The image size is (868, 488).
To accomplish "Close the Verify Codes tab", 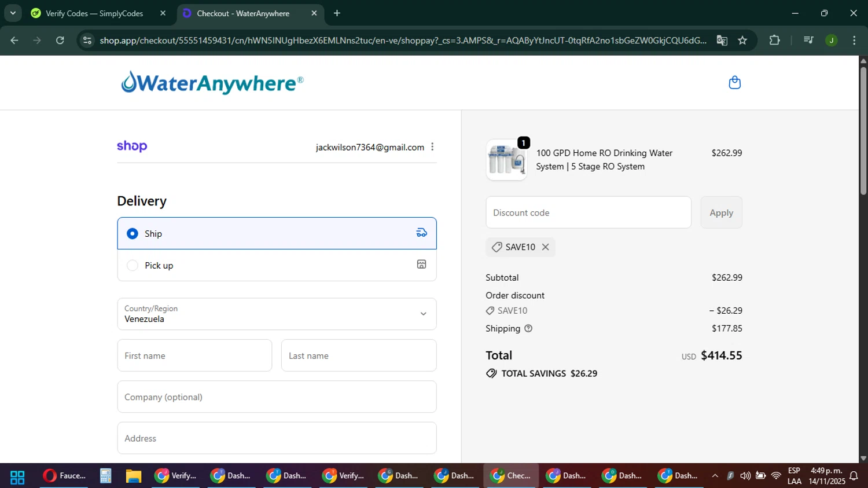I will pyautogui.click(x=163, y=13).
